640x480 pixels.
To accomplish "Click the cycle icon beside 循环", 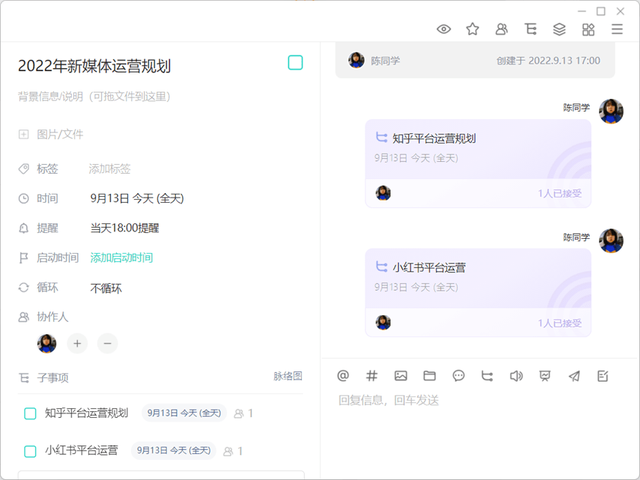I will pos(24,287).
